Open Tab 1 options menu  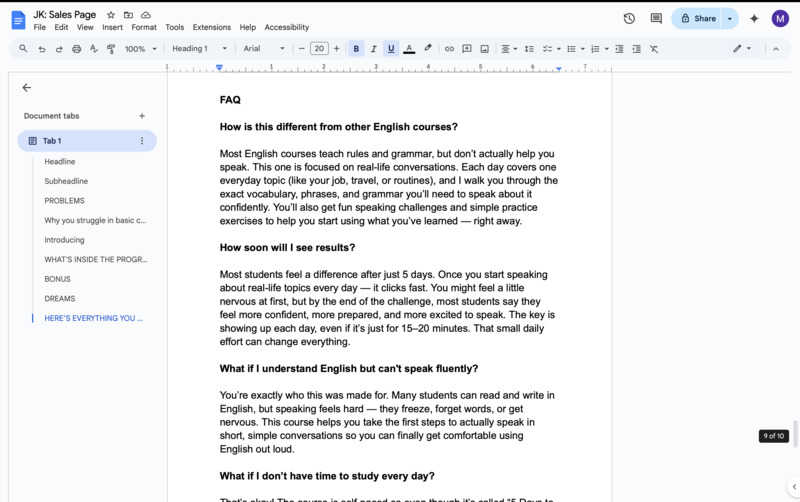tap(142, 141)
